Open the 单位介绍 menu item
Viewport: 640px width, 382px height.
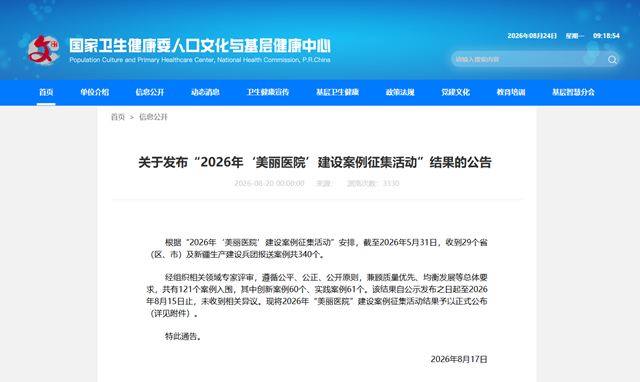(x=94, y=92)
